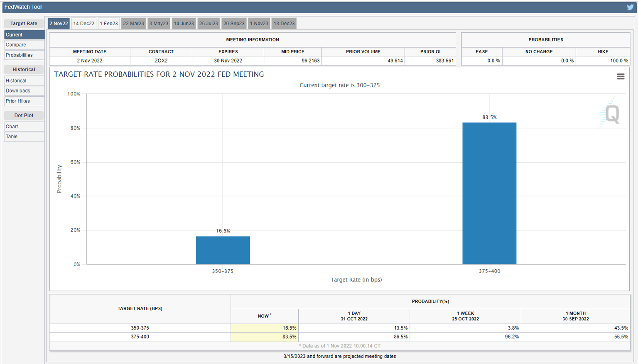Click the 83.5% bar for 375-400
Viewport: 638px width, 364px height.
(x=489, y=193)
